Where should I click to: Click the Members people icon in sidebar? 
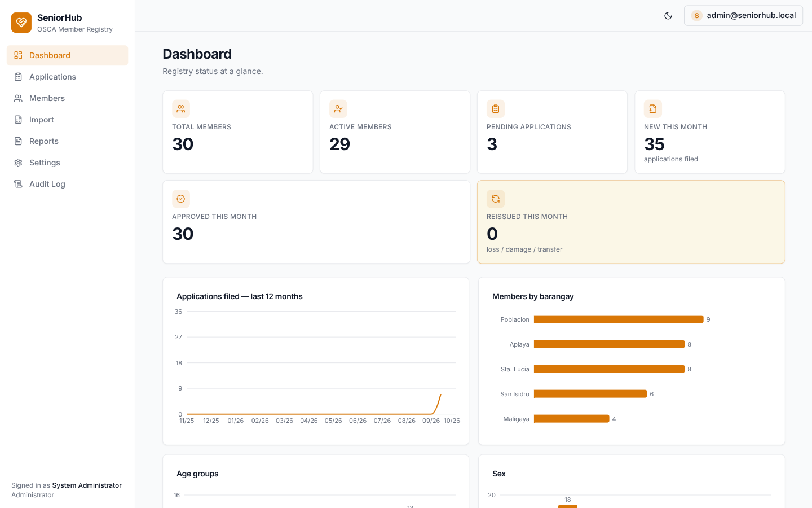(x=18, y=98)
